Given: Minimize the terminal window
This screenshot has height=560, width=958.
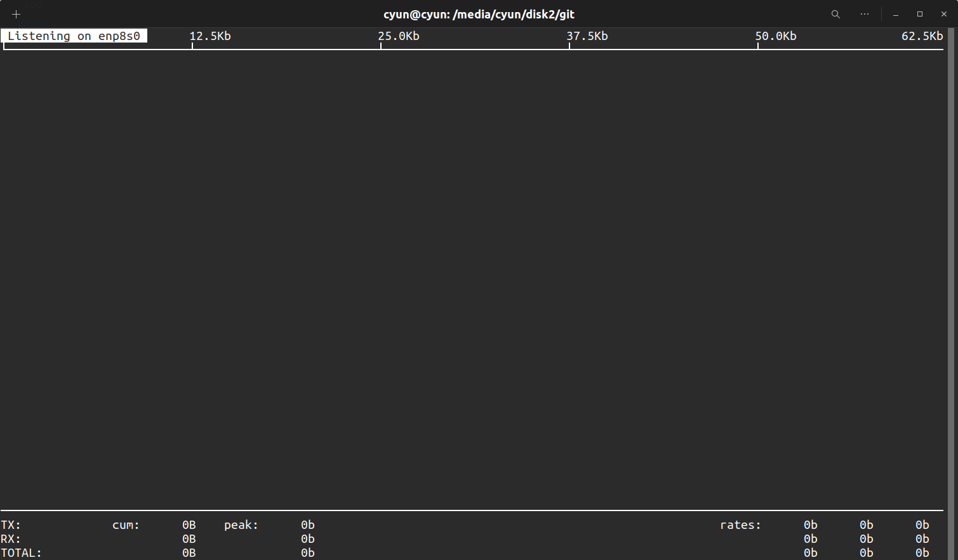Looking at the screenshot, I should [896, 14].
